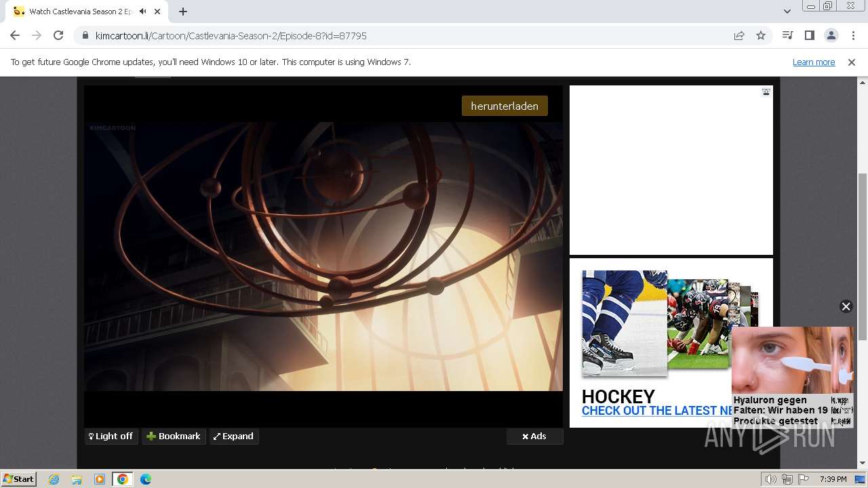The width and height of the screenshot is (868, 488).
Task: Click the video player frame
Action: [x=323, y=256]
